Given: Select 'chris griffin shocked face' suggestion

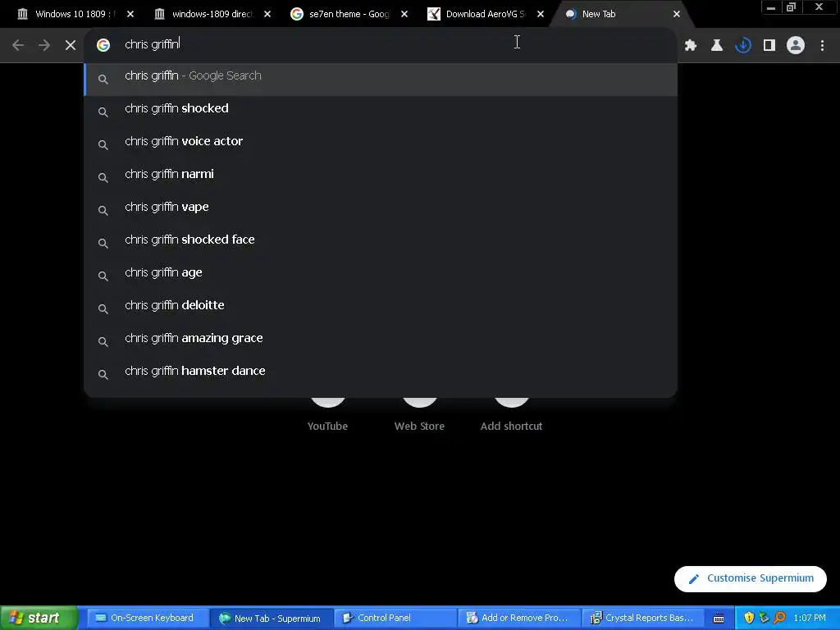Looking at the screenshot, I should (x=381, y=243).
